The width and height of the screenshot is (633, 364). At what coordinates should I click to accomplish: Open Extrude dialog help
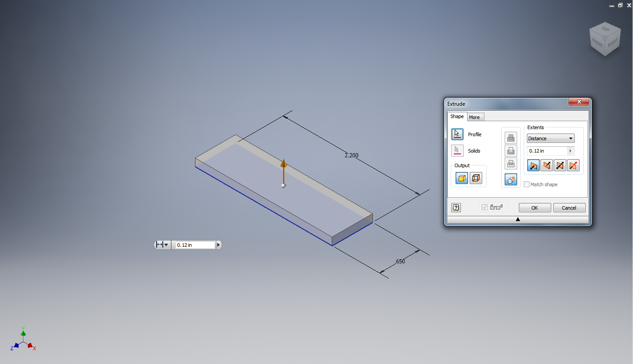457,207
